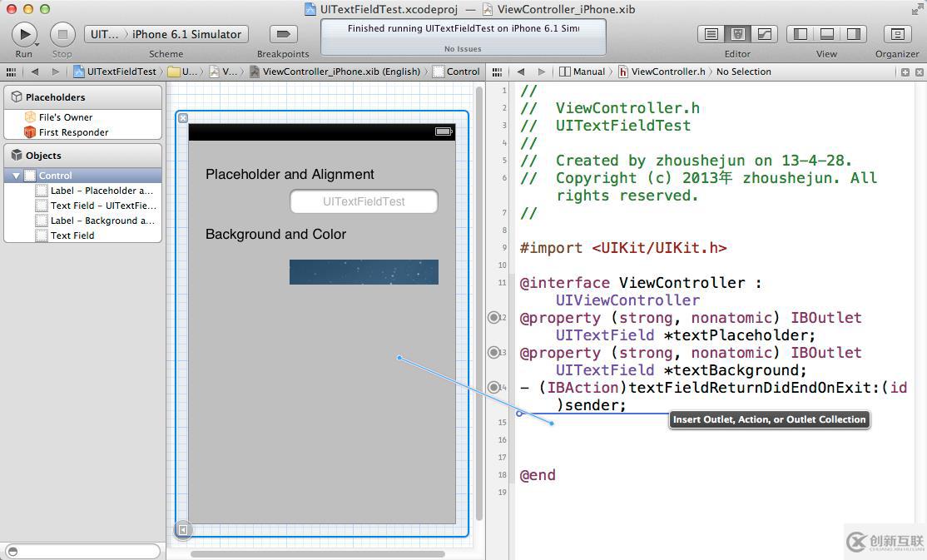Image resolution: width=927 pixels, height=560 pixels.
Task: Switch to the Standard editor
Action: [x=711, y=34]
